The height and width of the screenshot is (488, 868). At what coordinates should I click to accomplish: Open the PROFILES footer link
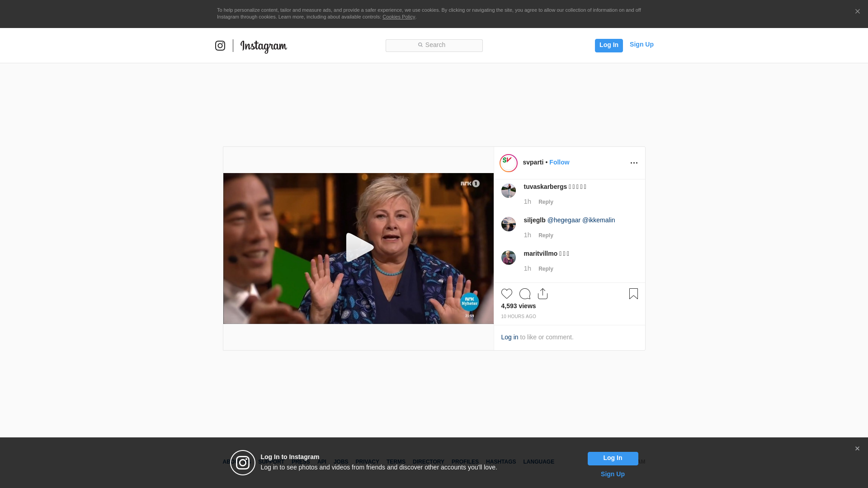(465, 462)
